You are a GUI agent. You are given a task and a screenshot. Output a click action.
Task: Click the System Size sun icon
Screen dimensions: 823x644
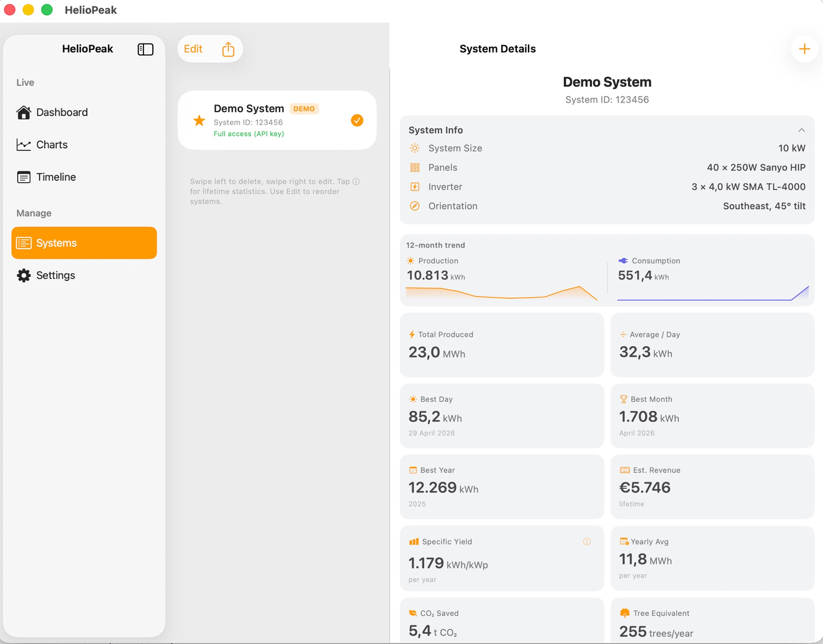pyautogui.click(x=415, y=148)
